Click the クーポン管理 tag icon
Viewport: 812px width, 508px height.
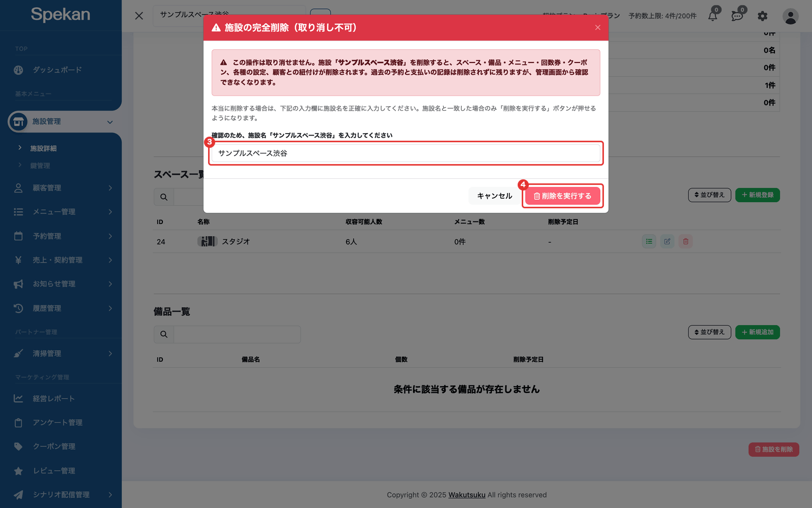(18, 447)
